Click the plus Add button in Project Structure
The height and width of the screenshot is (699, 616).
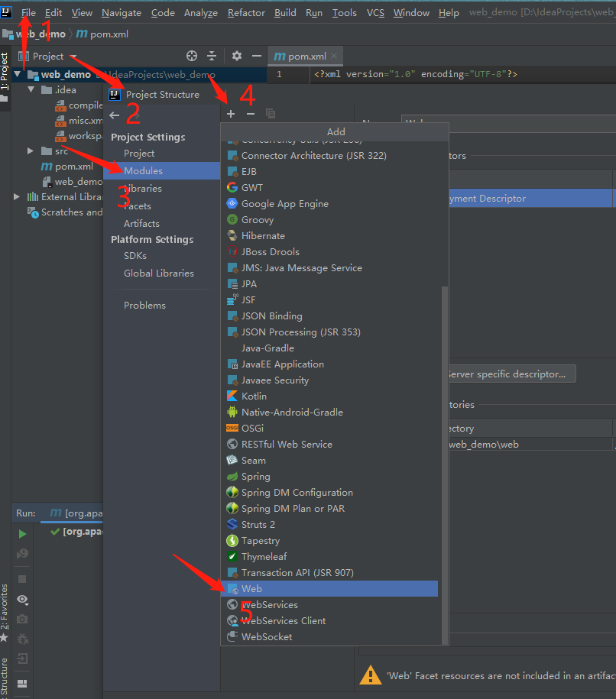(x=231, y=114)
